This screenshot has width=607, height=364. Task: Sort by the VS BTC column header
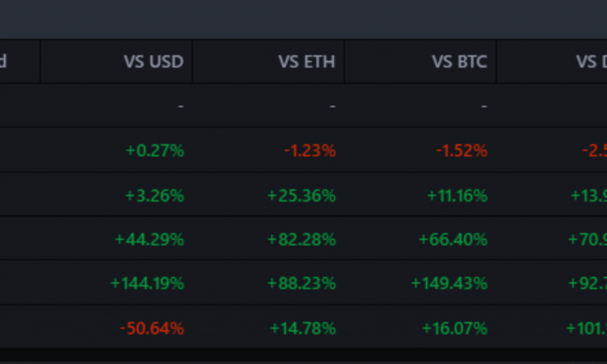pyautogui.click(x=459, y=61)
